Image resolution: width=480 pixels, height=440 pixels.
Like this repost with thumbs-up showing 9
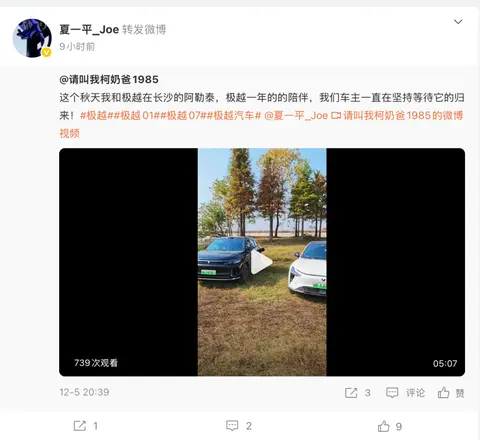coord(384,426)
